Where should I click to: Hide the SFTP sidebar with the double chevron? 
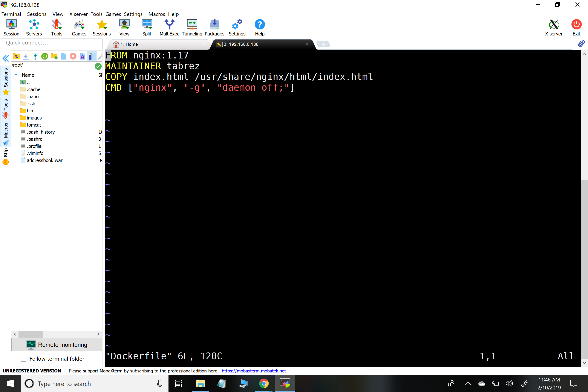6,58
